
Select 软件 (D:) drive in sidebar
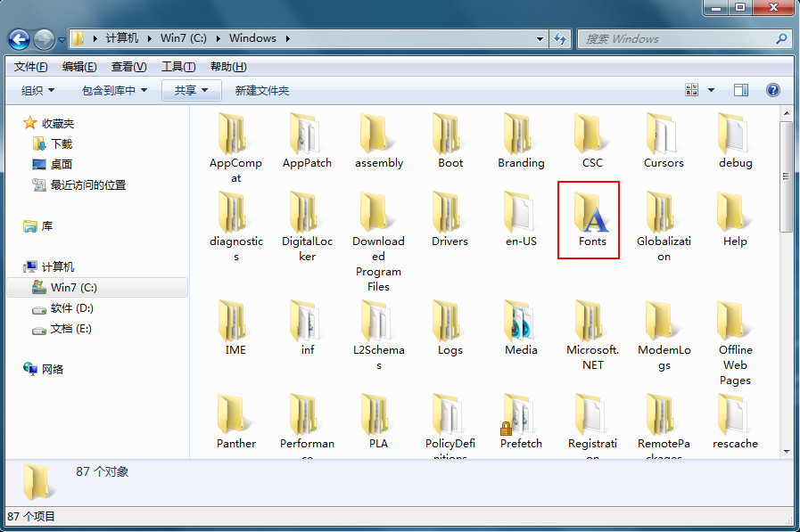[x=62, y=308]
